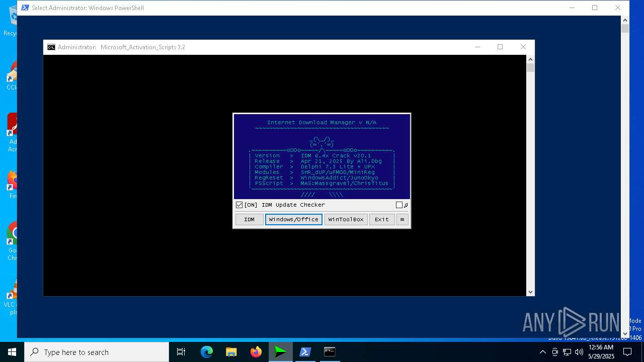Toggle the IDM Update Checker checkbox
644x362 pixels.
point(239,205)
